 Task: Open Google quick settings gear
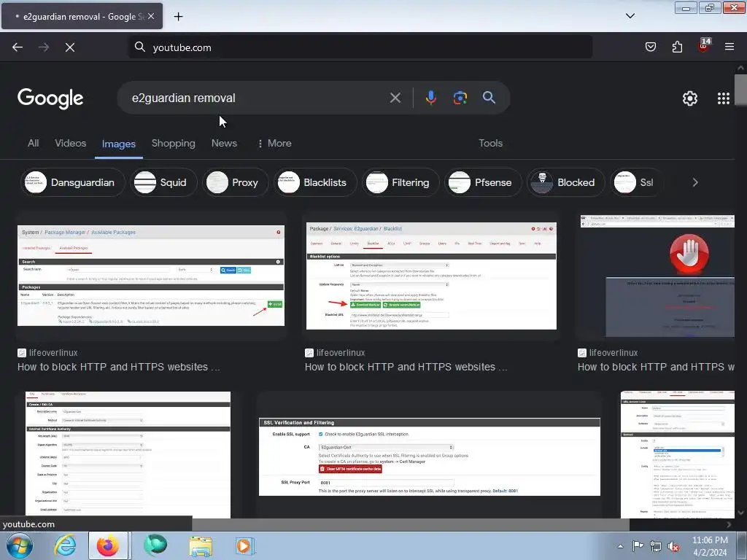click(690, 98)
